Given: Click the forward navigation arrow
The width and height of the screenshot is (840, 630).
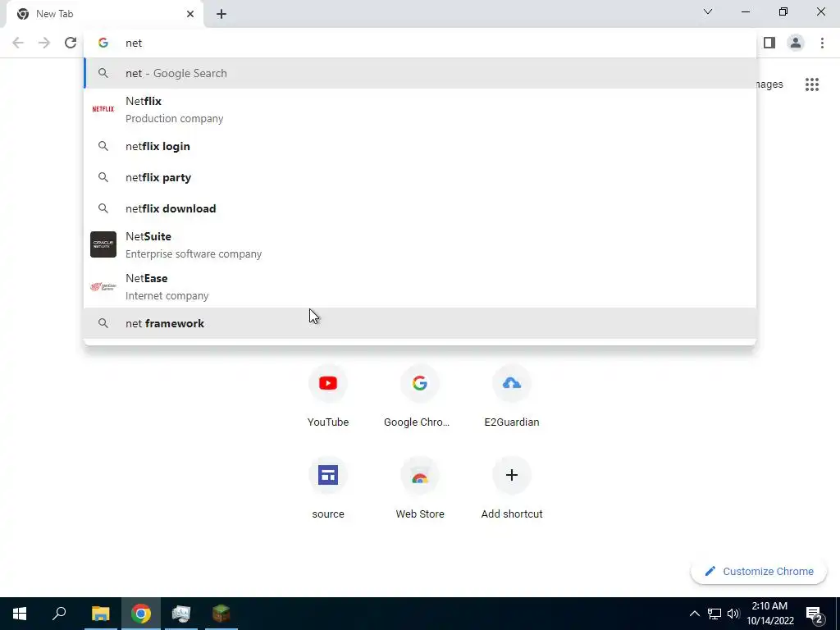Looking at the screenshot, I should pyautogui.click(x=44, y=43).
